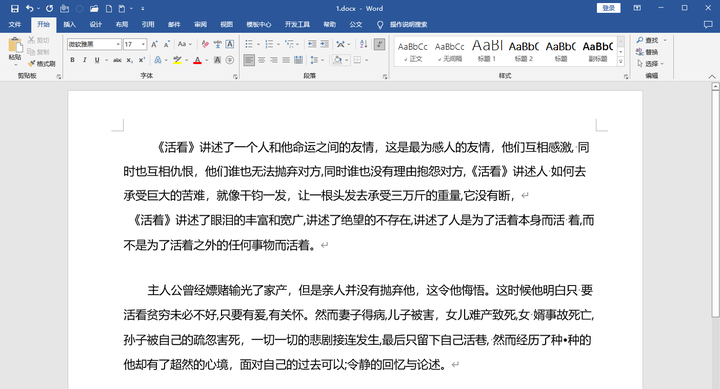The image size is (720, 389).
Task: Apply character border to text
Action: (230, 44)
